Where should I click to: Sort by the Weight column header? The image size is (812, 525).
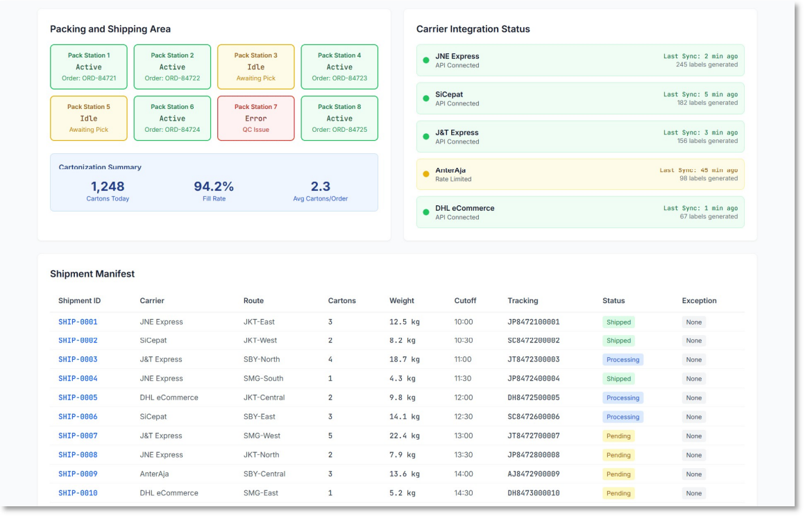coord(402,301)
